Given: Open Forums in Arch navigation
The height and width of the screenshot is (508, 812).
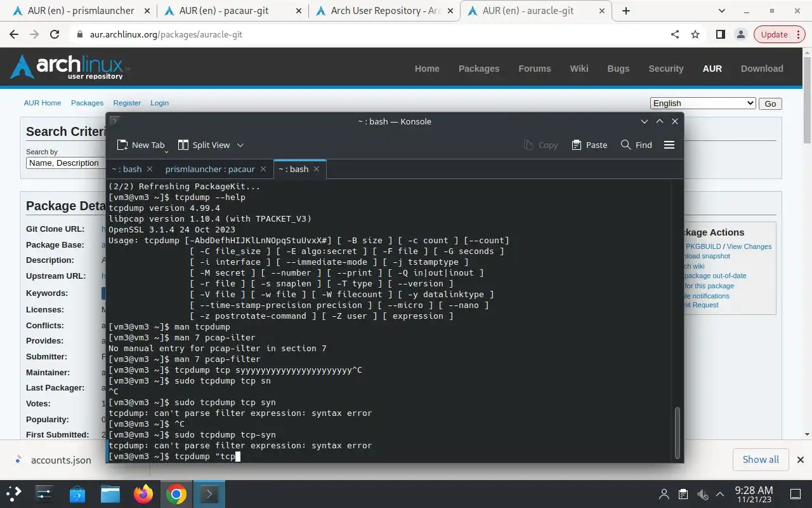Looking at the screenshot, I should [x=535, y=69].
